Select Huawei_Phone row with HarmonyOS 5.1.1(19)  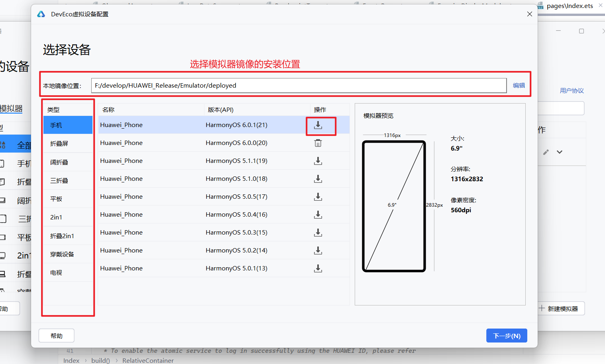pyautogui.click(x=224, y=161)
